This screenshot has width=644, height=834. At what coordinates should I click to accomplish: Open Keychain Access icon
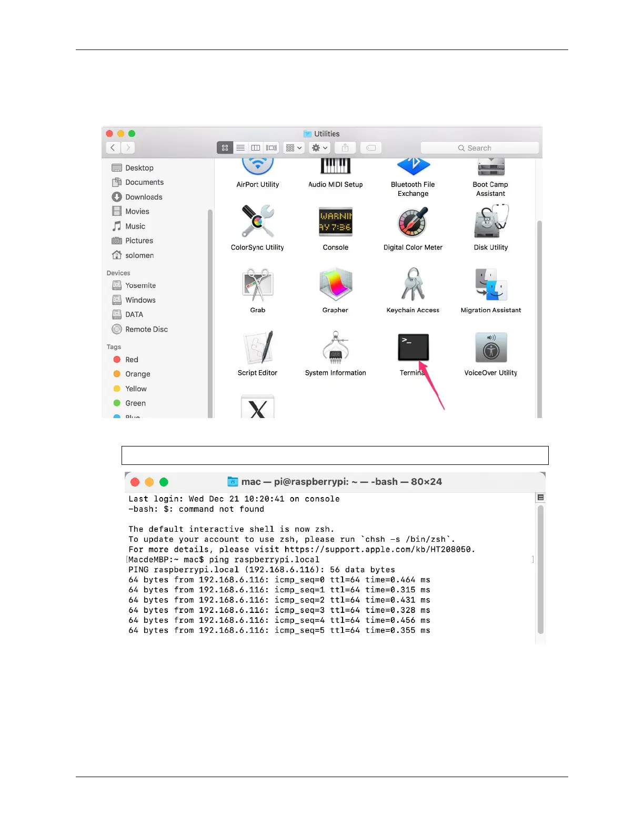(413, 284)
